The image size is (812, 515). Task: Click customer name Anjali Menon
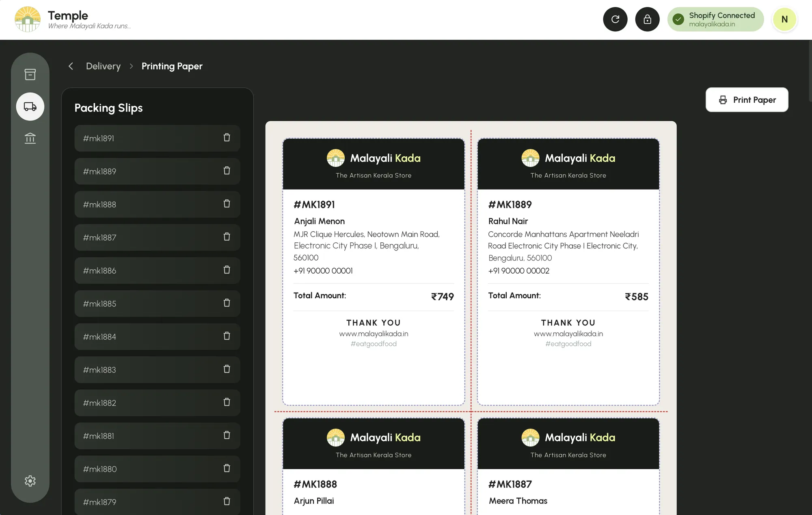point(320,222)
